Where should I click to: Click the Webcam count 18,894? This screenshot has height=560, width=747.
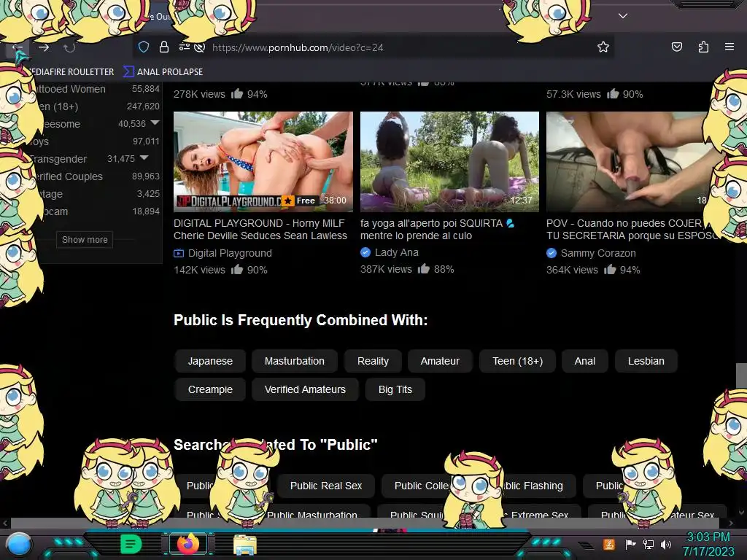(146, 211)
